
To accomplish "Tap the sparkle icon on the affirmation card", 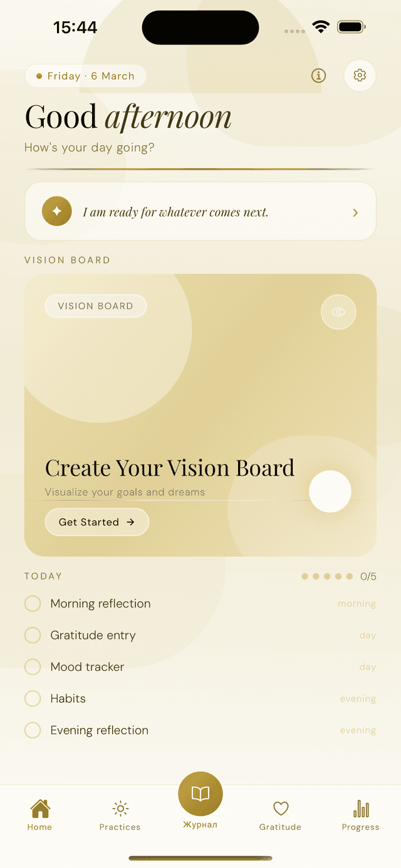I will pos(56,211).
